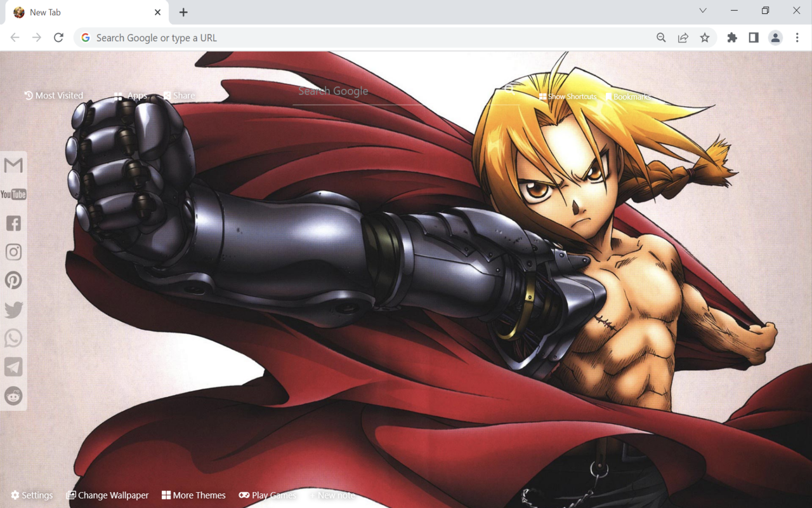The width and height of the screenshot is (812, 508).
Task: Open YouTube shortcut in sidebar
Action: pyautogui.click(x=13, y=194)
